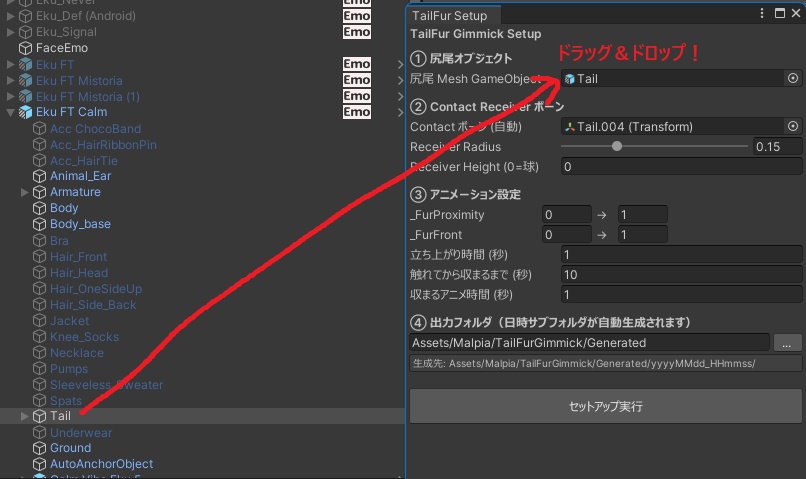Expand the Eku_Signal object
This screenshot has width=806, height=479.
10,32
